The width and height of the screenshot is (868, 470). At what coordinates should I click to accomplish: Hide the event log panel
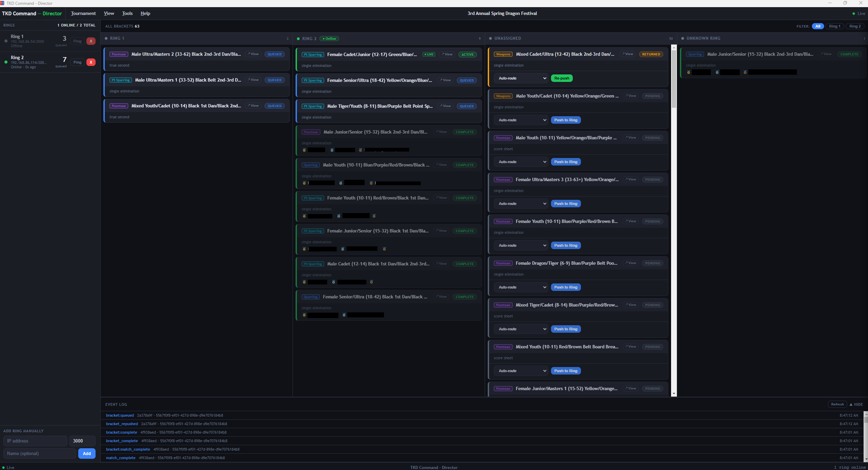[856, 404]
